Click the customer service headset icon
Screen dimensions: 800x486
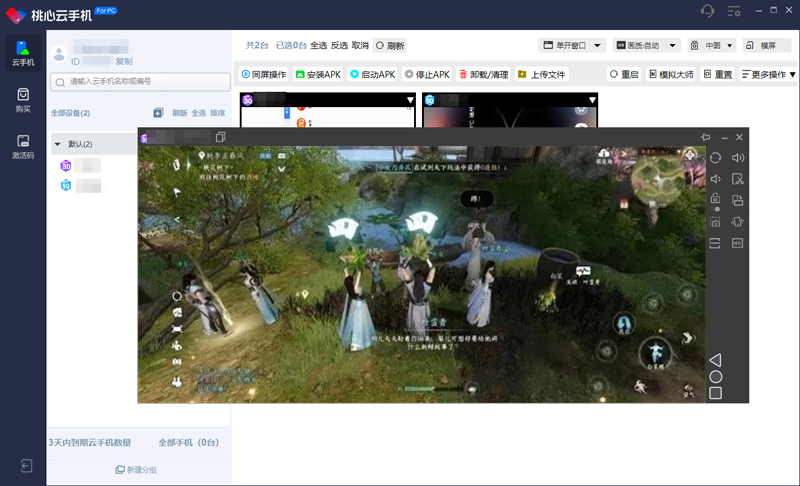708,11
